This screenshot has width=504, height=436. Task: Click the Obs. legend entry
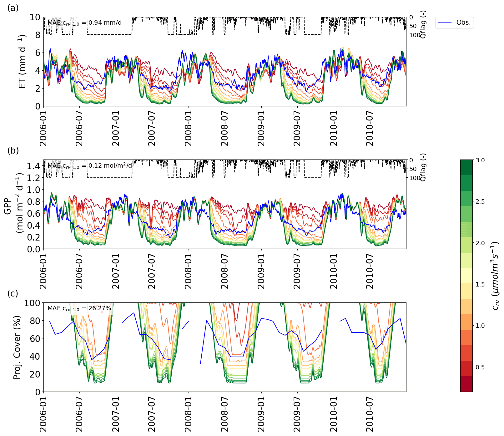coord(463,23)
